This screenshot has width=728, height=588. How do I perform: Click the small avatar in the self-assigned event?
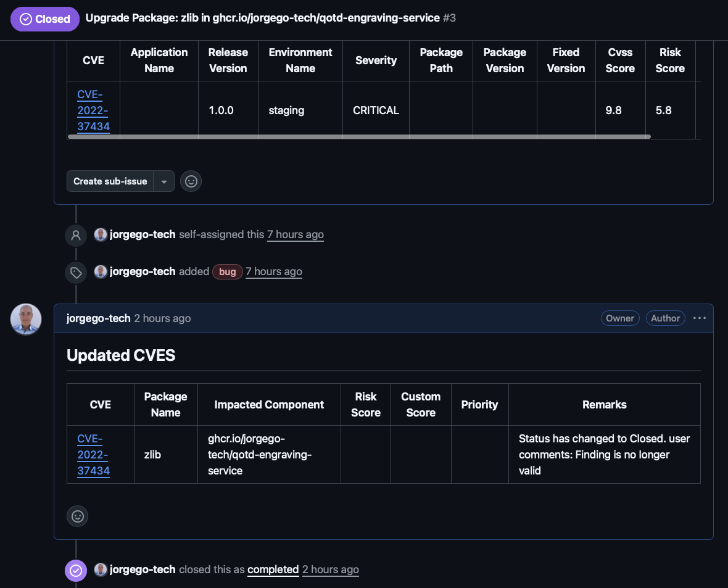click(101, 234)
